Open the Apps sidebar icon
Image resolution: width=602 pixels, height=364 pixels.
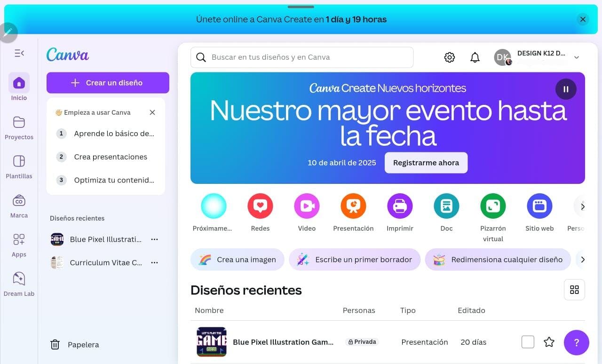coord(19,240)
